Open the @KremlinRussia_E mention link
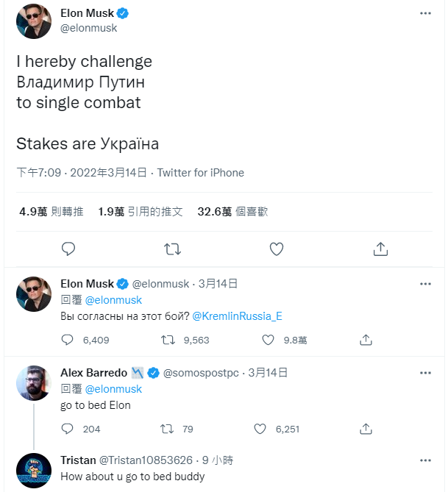448x492 pixels. [x=238, y=316]
